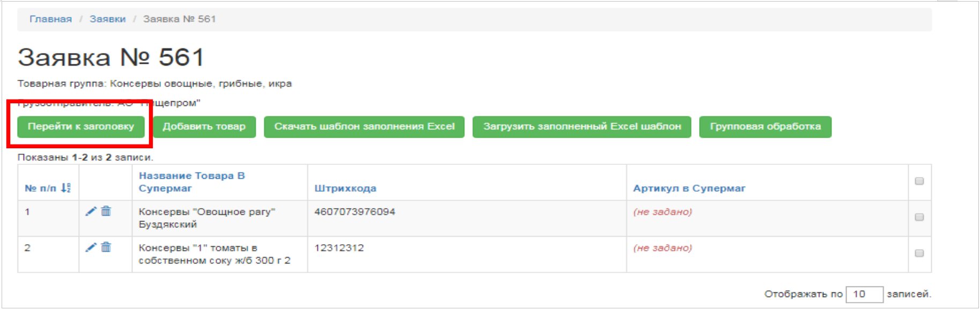
Task: Select row 2 using its checkbox
Action: coord(919,253)
